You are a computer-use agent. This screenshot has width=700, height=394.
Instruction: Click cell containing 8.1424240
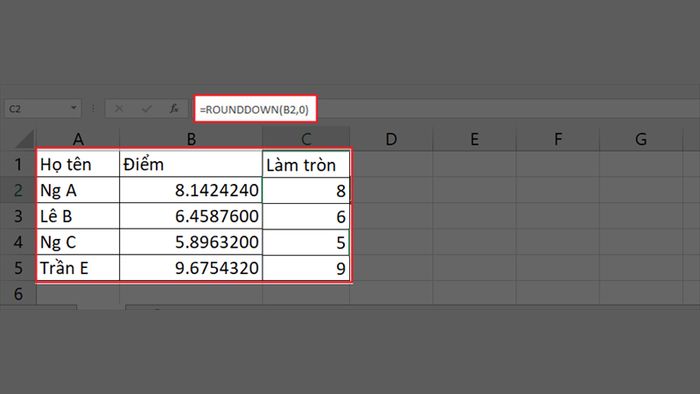point(191,190)
